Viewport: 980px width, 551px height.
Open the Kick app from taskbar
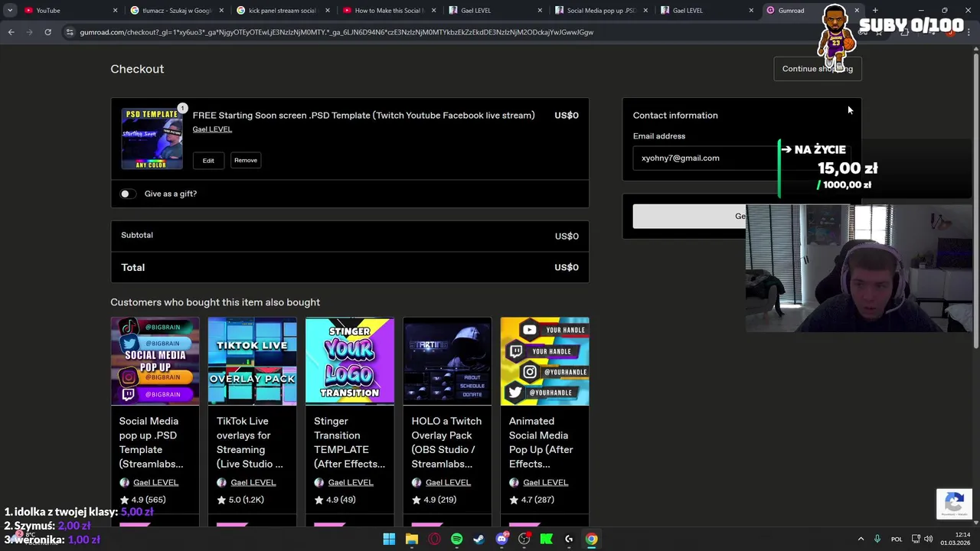click(547, 540)
